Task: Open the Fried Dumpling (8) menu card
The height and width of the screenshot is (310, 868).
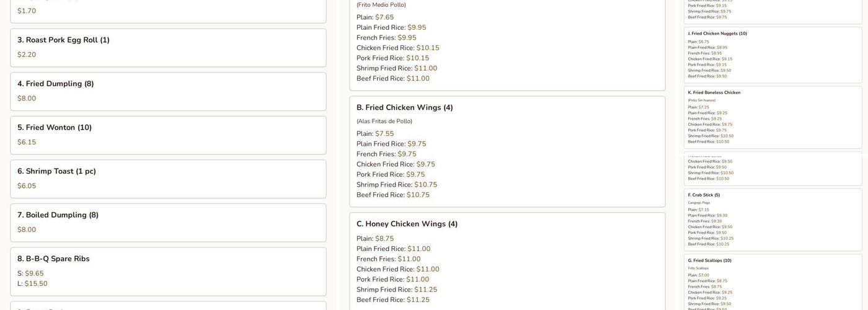Action: 55,84
